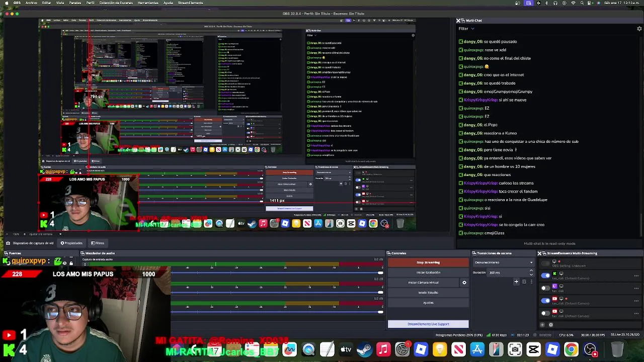This screenshot has height=362, width=644.
Task: Launch Google Chrome from the dock
Action: 571,349
